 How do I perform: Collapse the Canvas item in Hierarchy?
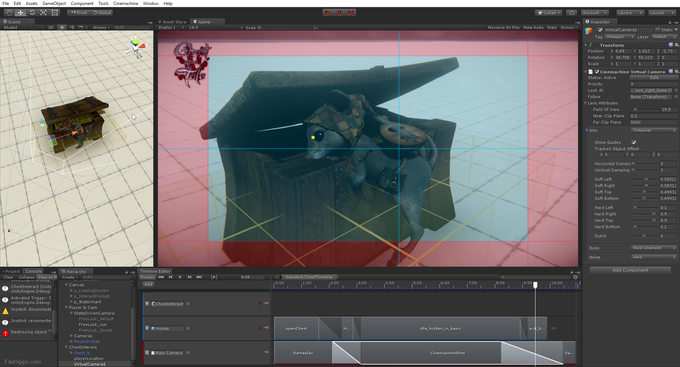click(x=66, y=285)
